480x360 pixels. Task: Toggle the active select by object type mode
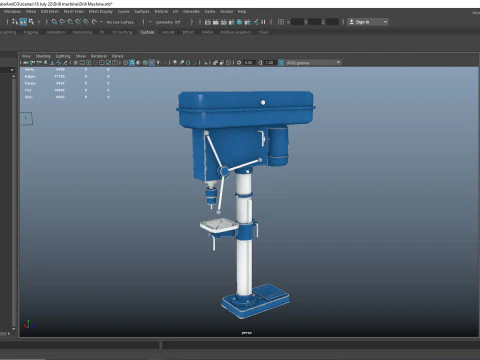[x=23, y=22]
